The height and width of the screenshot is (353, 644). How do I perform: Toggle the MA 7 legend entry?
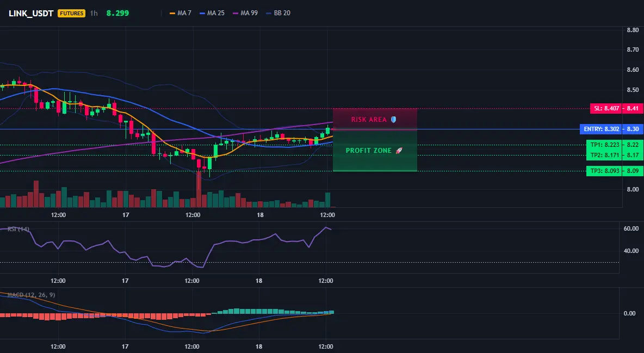181,13
